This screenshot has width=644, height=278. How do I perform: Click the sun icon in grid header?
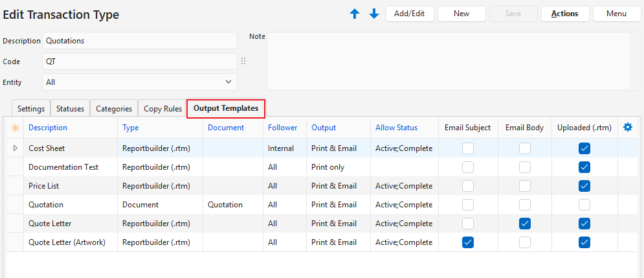(x=16, y=128)
